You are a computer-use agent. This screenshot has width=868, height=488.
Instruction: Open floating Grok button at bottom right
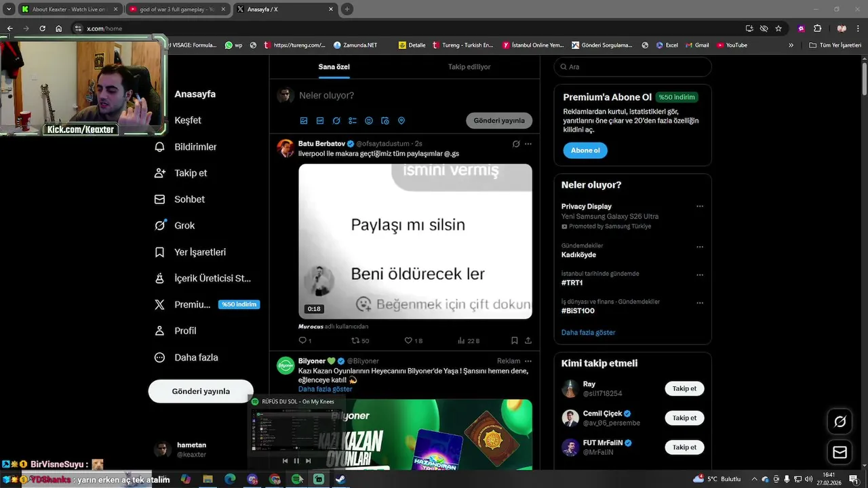pos(840,422)
